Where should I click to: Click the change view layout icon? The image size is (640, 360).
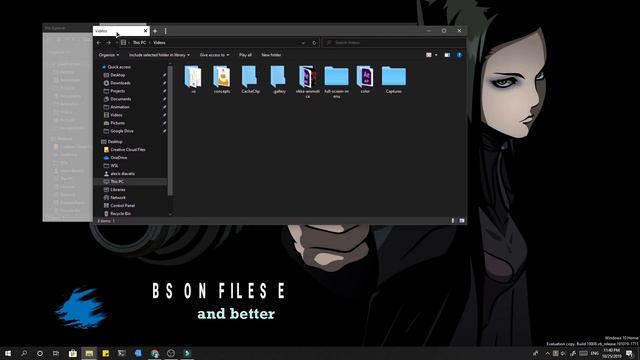pyautogui.click(x=429, y=55)
